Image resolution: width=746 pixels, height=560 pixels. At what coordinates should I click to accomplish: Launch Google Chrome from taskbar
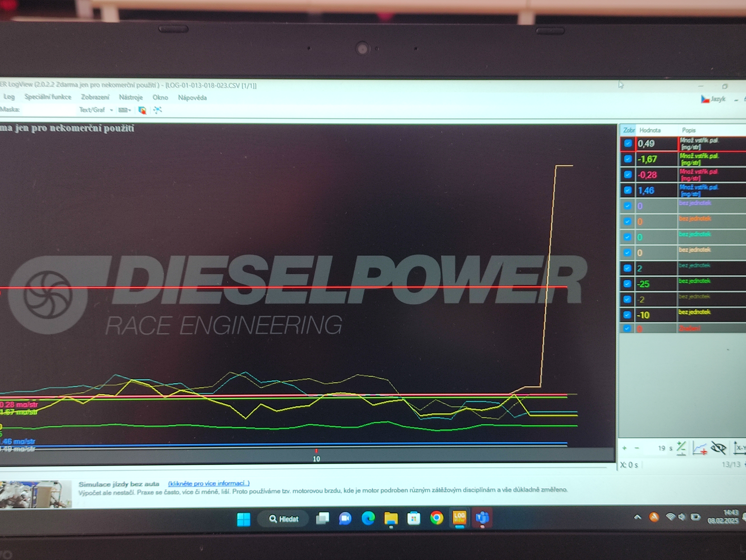pos(436,518)
